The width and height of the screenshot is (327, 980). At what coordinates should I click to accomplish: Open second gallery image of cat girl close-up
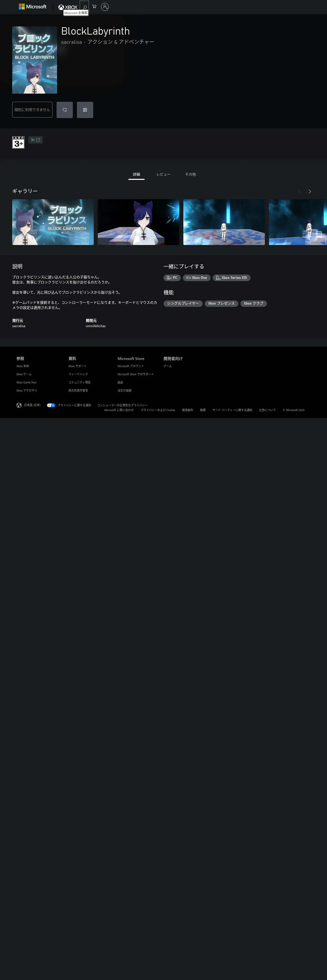point(139,222)
